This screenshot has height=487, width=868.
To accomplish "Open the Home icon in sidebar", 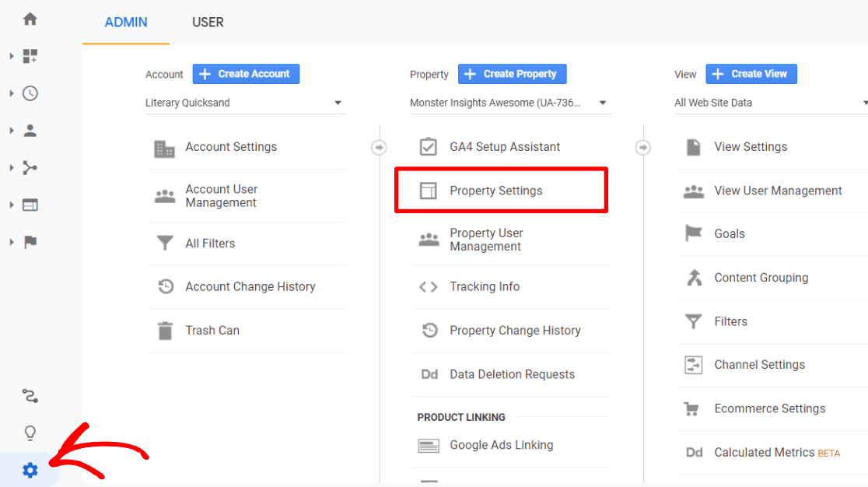I will 30,19.
